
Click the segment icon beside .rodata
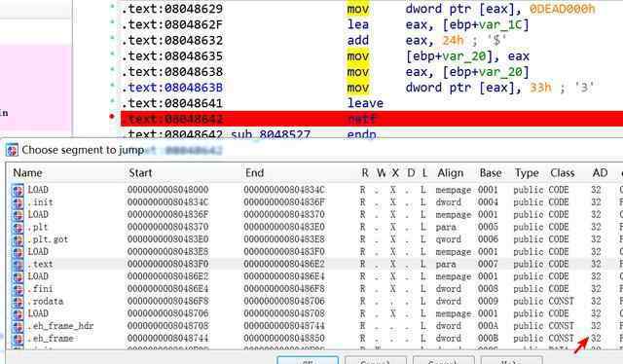tap(18, 302)
